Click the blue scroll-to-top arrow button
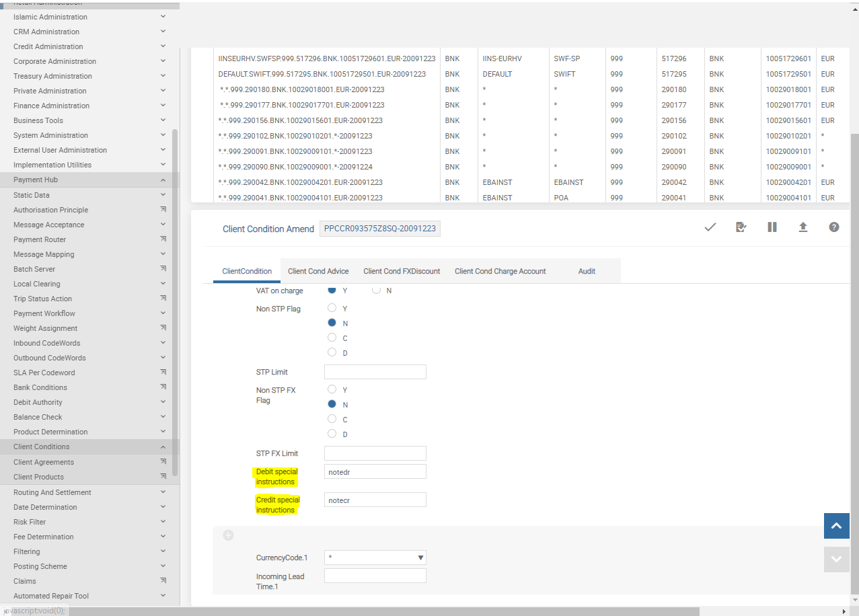This screenshot has height=616, width=859. click(836, 526)
